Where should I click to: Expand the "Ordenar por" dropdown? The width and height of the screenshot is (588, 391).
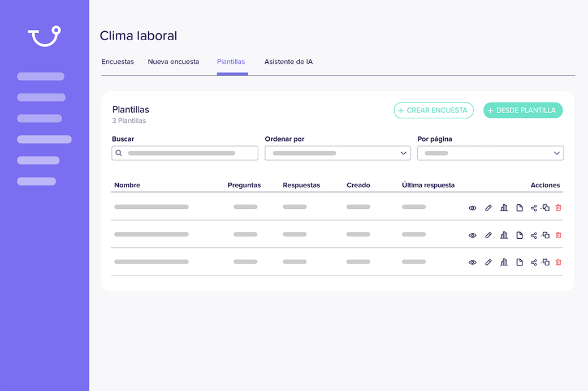(338, 153)
